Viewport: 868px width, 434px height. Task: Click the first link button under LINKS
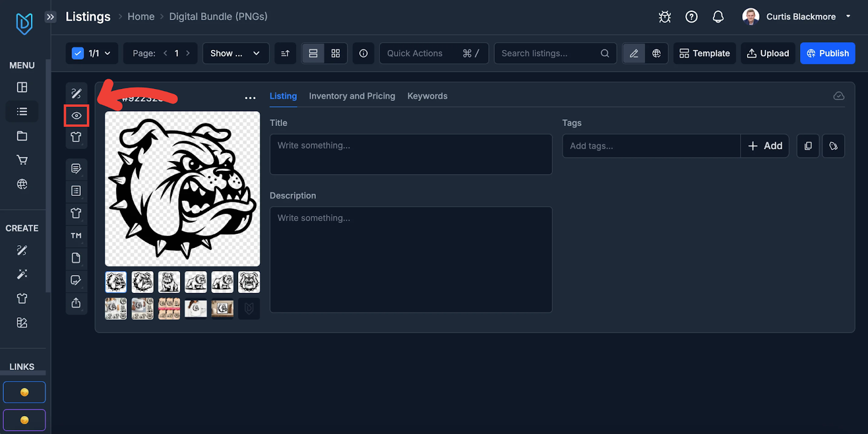coord(24,392)
